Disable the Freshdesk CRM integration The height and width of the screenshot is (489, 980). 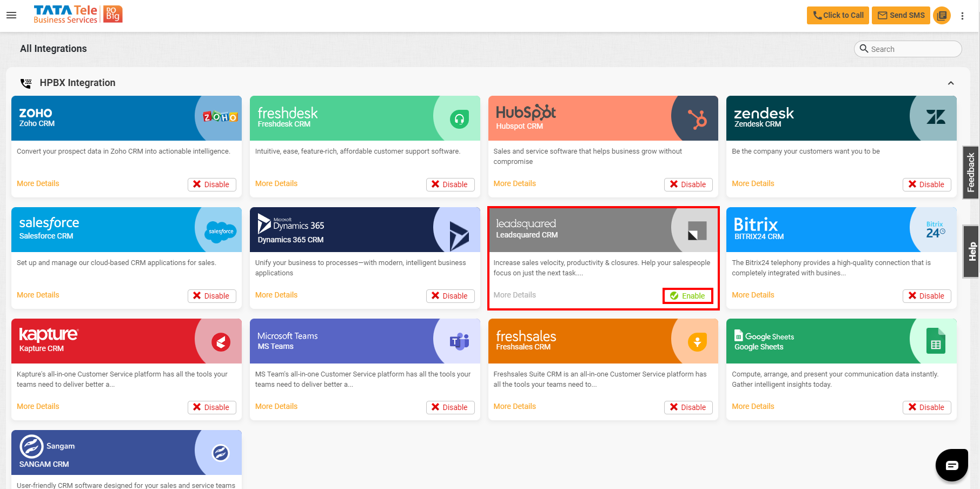pos(450,184)
